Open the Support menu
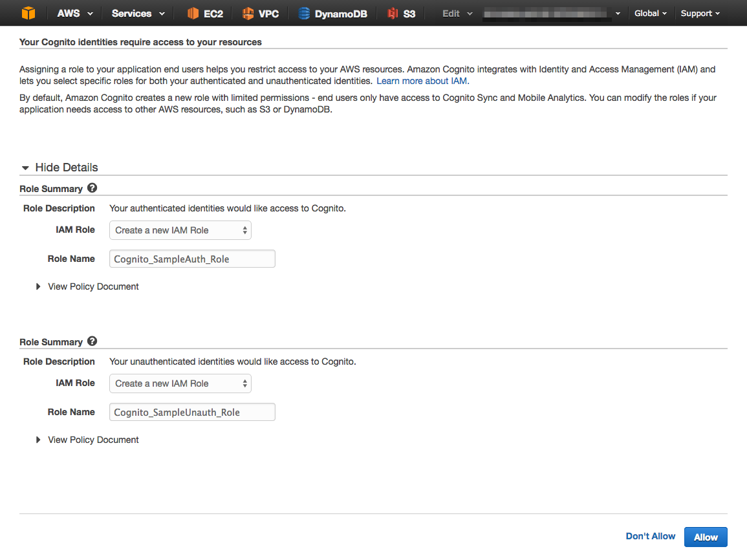The height and width of the screenshot is (560, 747). coord(700,12)
